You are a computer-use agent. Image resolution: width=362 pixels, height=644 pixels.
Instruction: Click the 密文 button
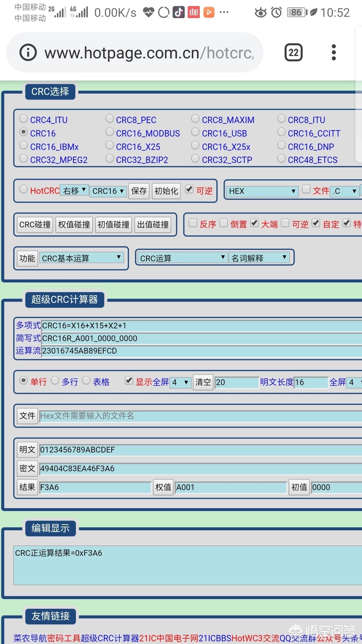27,468
